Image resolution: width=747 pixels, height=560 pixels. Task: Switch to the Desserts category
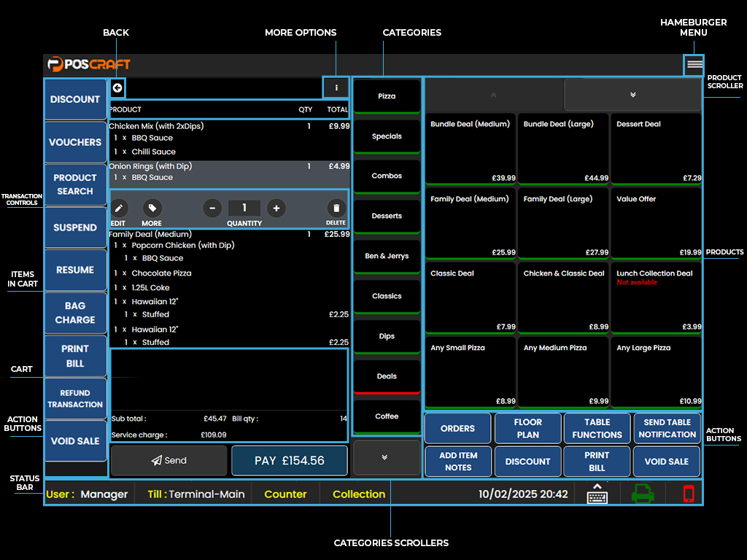(387, 216)
